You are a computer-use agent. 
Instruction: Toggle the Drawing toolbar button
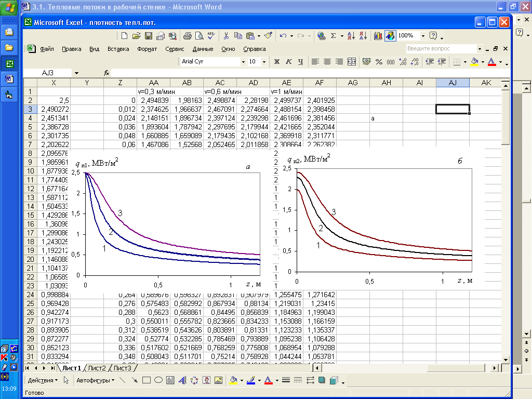point(390,36)
